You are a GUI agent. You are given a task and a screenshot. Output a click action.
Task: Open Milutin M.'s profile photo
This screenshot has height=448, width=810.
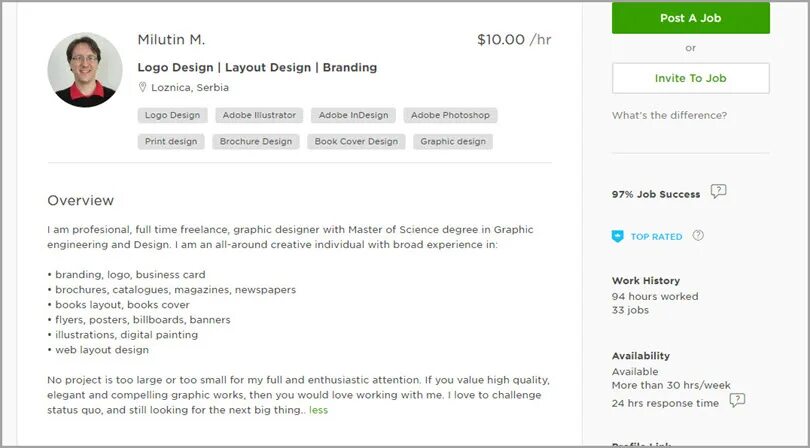click(x=85, y=70)
